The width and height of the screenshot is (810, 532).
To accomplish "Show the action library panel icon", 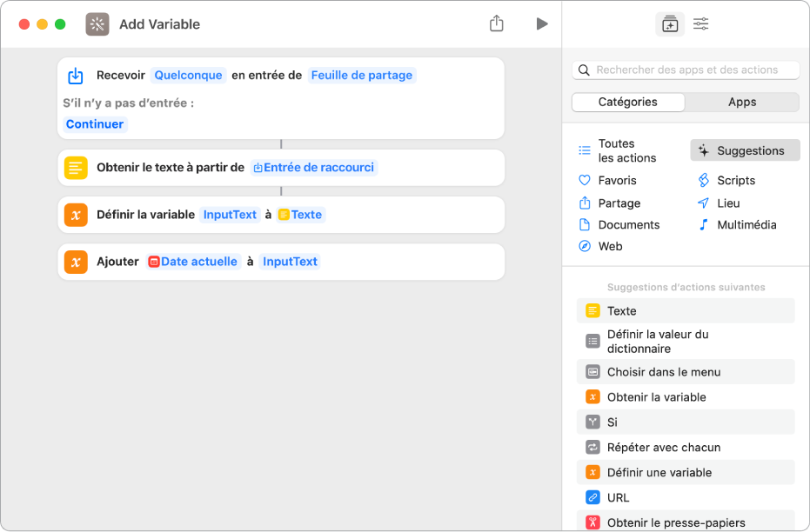I will coord(670,23).
